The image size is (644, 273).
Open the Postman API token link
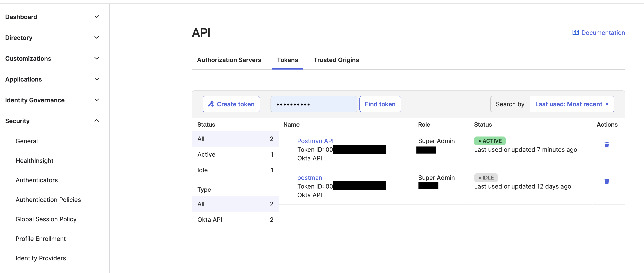(315, 141)
